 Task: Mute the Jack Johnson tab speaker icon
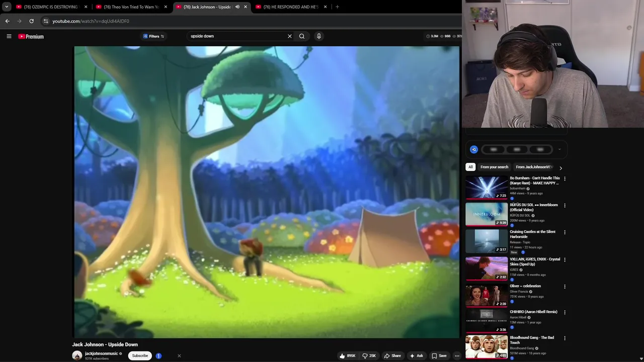coord(237,7)
